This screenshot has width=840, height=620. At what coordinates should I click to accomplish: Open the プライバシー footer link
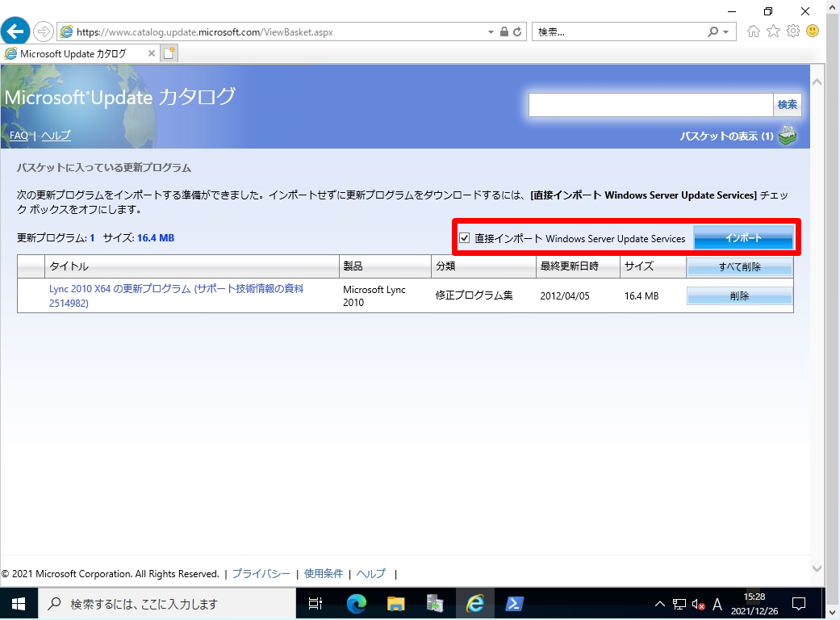261,574
